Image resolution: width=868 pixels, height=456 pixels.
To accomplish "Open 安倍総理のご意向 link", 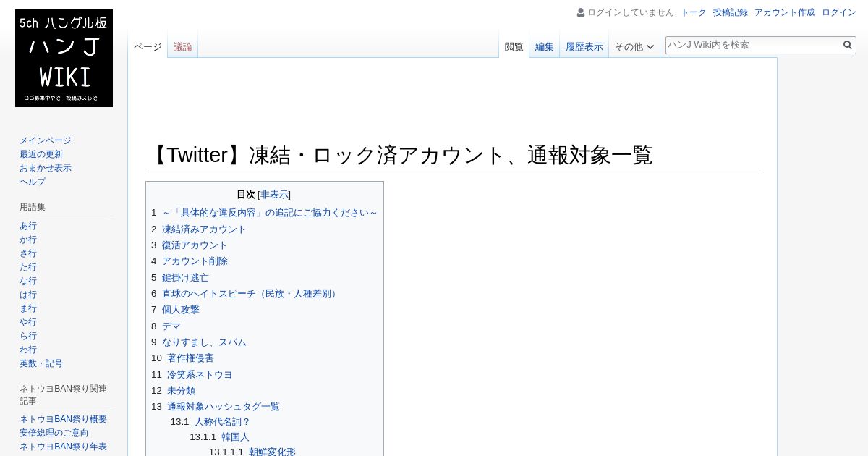I will click(54, 433).
